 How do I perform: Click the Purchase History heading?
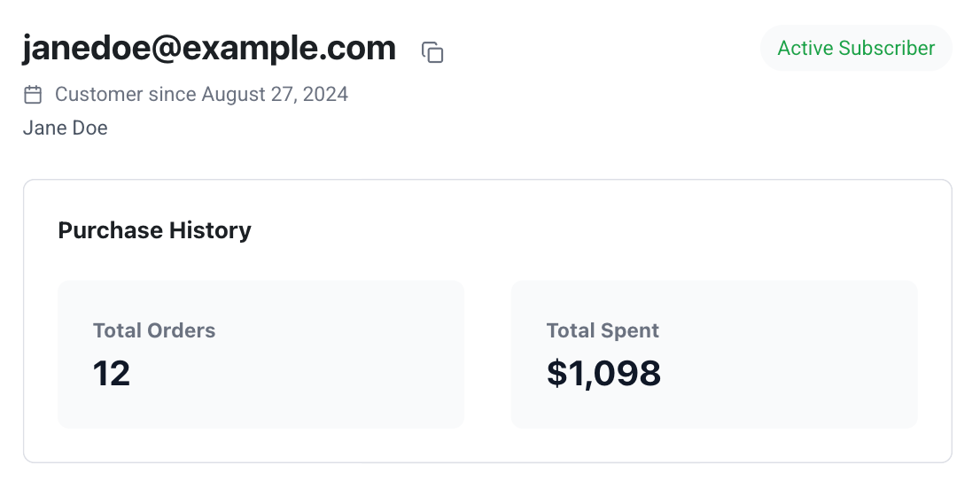(155, 230)
